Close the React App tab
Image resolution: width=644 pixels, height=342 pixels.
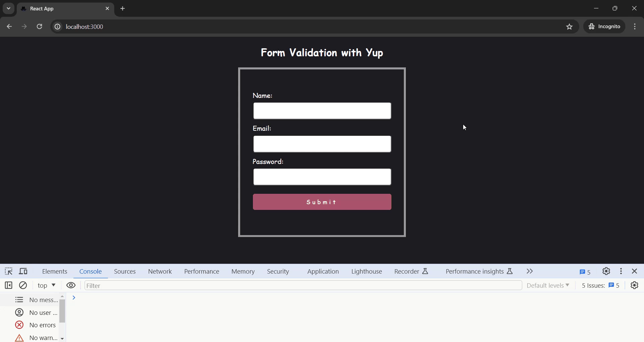(107, 8)
